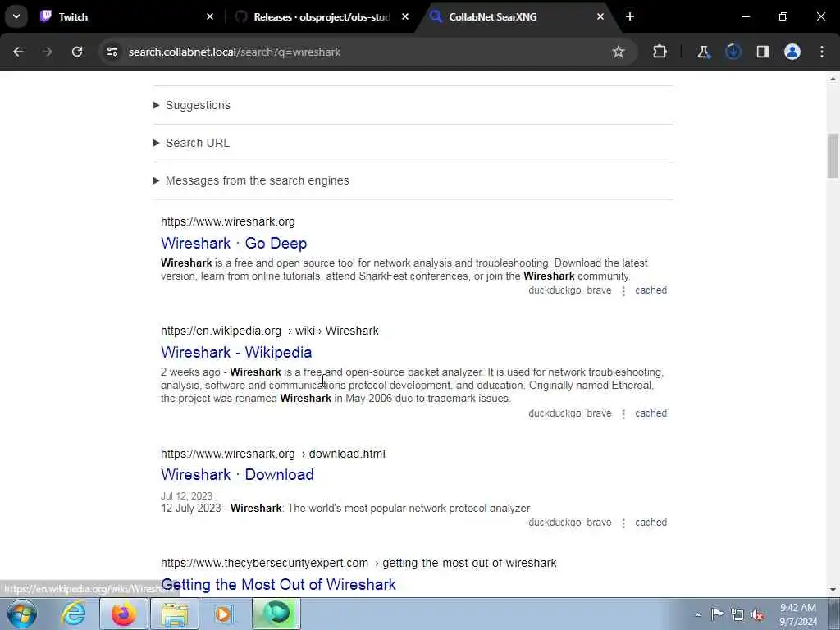
Task: Open Chrome three-dot menu
Action: [x=822, y=52]
